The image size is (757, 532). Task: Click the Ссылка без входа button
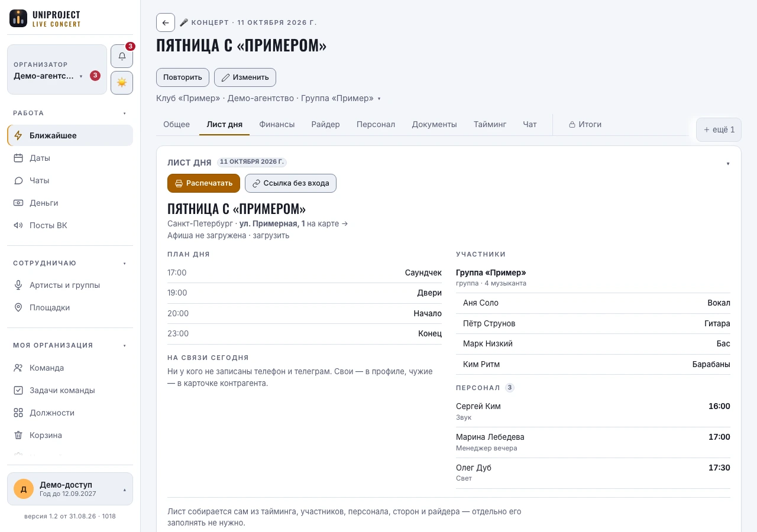[x=290, y=183]
